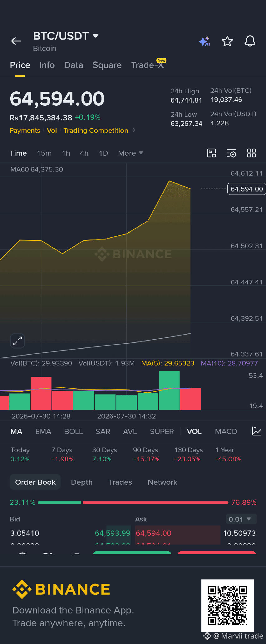Select ask price 64,594.00 in order book
The width and height of the screenshot is (266, 644).
pyautogui.click(x=154, y=533)
